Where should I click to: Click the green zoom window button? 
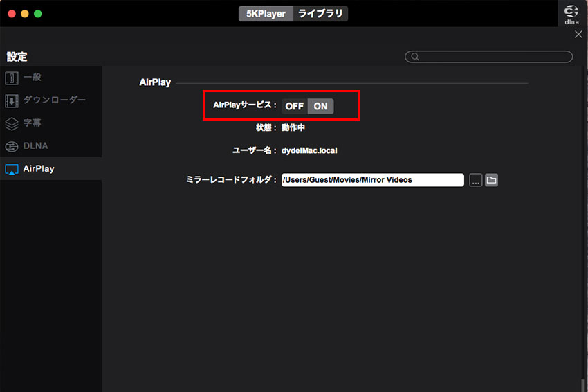pos(38,14)
